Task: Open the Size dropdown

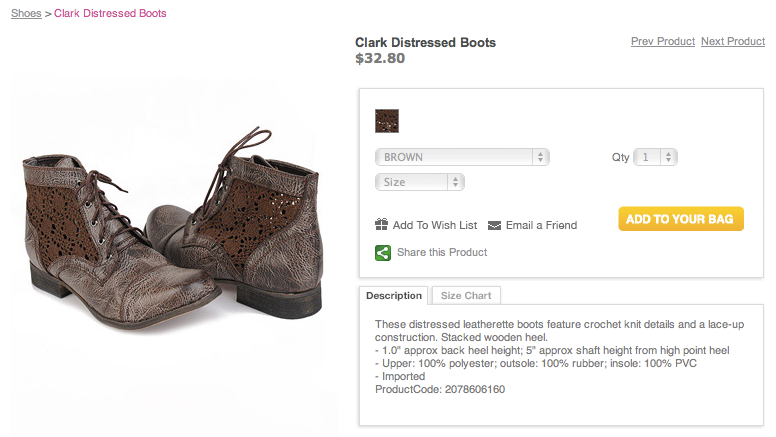Action: pyautogui.click(x=420, y=182)
